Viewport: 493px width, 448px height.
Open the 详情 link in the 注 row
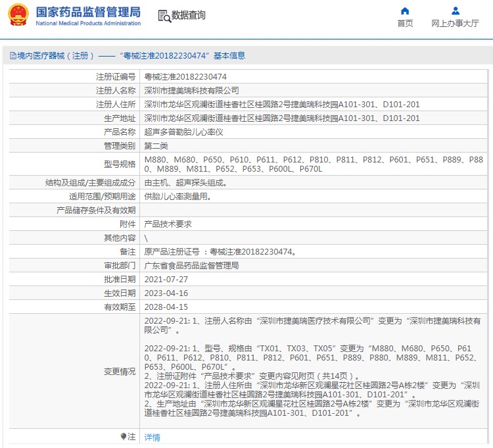[x=152, y=437]
